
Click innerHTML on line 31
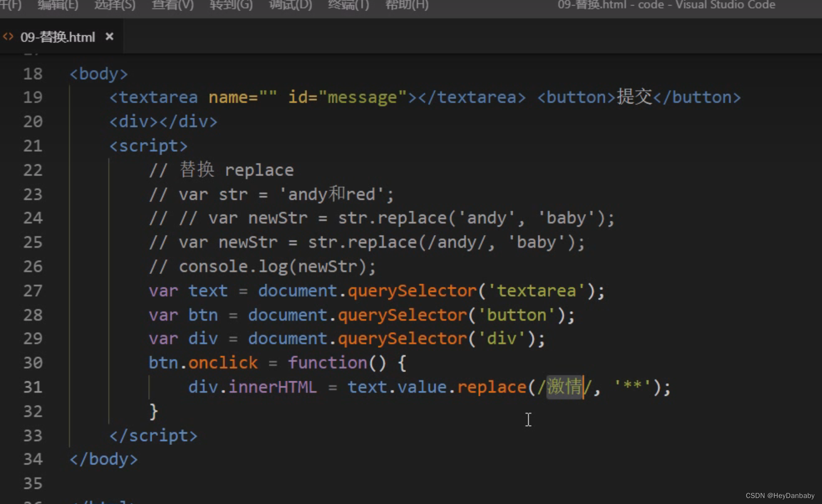(x=273, y=387)
